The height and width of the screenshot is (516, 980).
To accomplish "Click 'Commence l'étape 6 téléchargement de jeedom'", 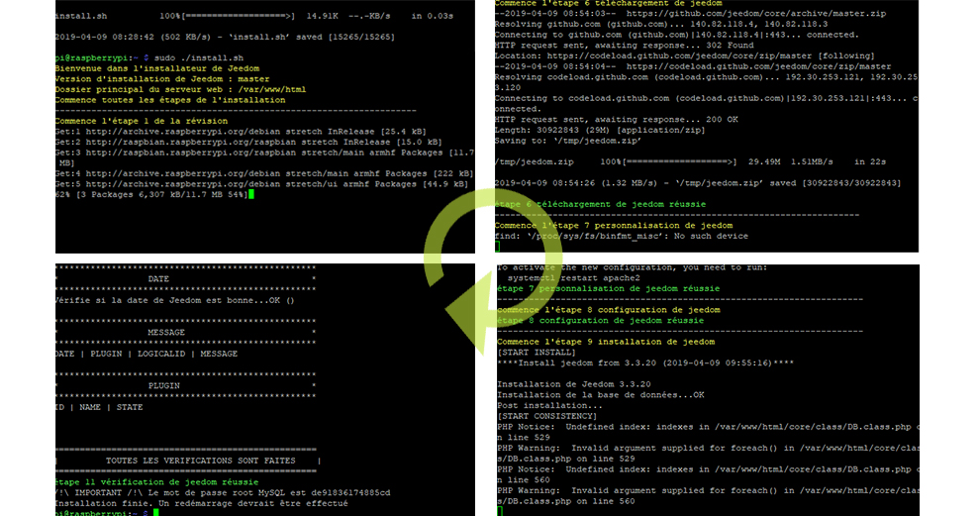I will [608, 3].
